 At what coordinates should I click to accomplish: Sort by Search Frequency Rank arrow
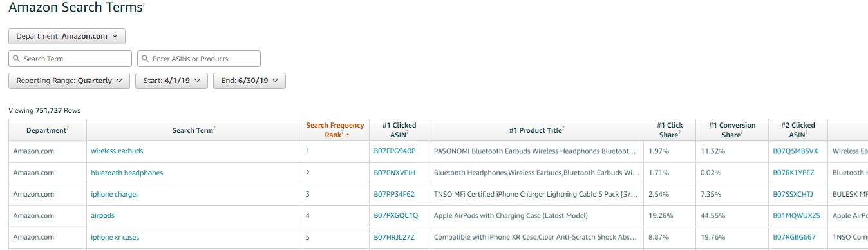(348, 135)
